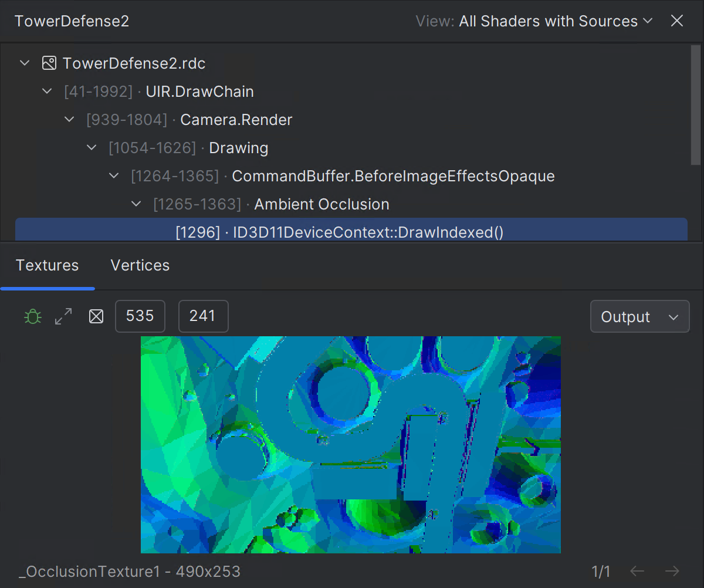
Task: Collapse the Camera.Render node
Action: point(69,120)
